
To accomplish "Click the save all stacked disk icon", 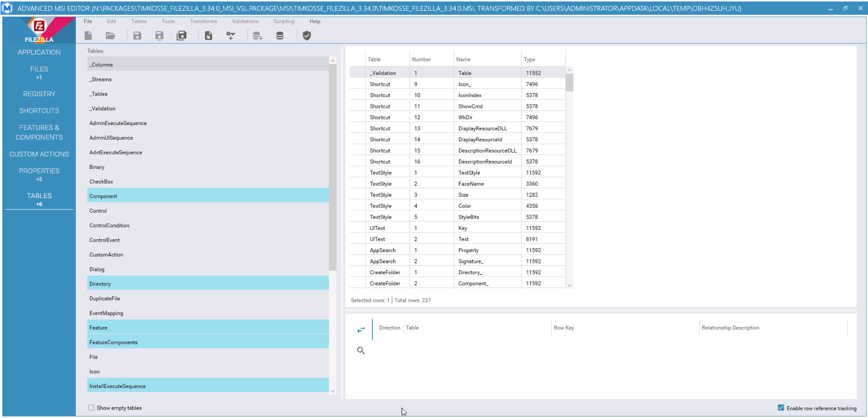I will (x=182, y=35).
